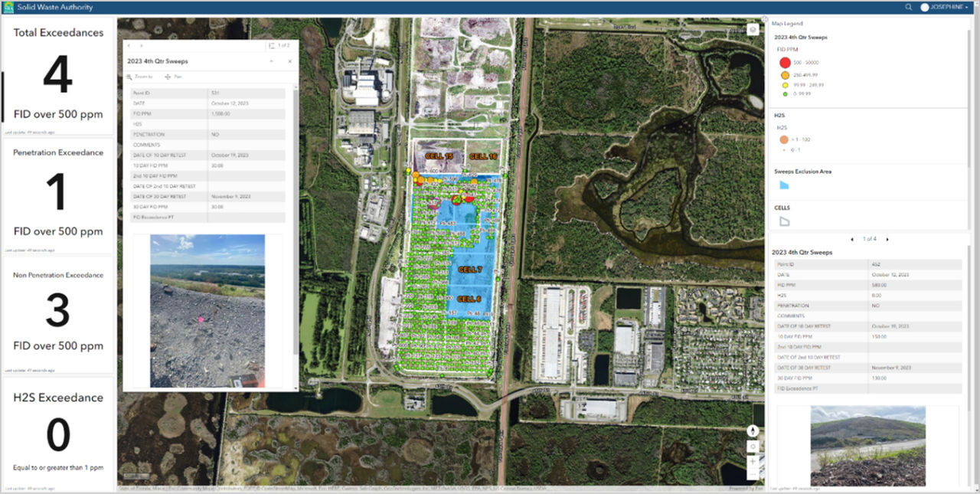Image resolution: width=980 pixels, height=494 pixels.
Task: Click the previous arrow beside 1 of 4
Action: pyautogui.click(x=852, y=238)
